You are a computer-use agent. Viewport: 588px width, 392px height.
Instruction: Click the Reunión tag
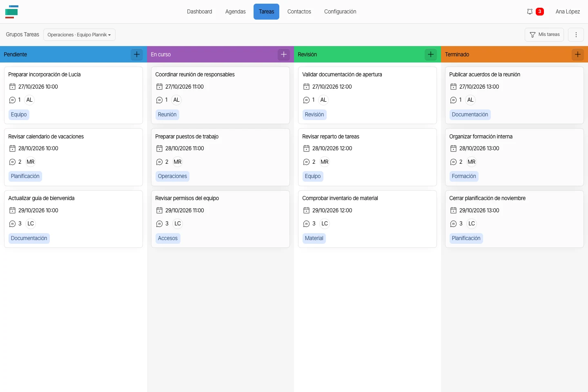[167, 115]
